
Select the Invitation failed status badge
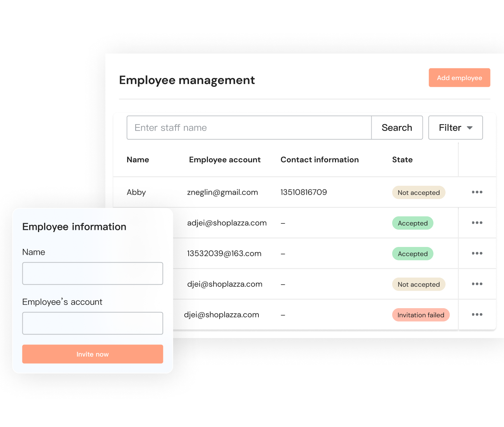click(421, 315)
